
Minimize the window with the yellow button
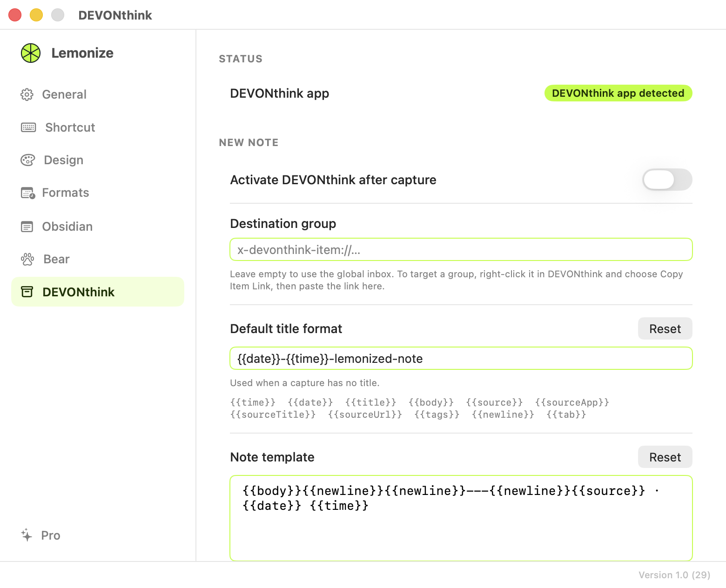(36, 15)
